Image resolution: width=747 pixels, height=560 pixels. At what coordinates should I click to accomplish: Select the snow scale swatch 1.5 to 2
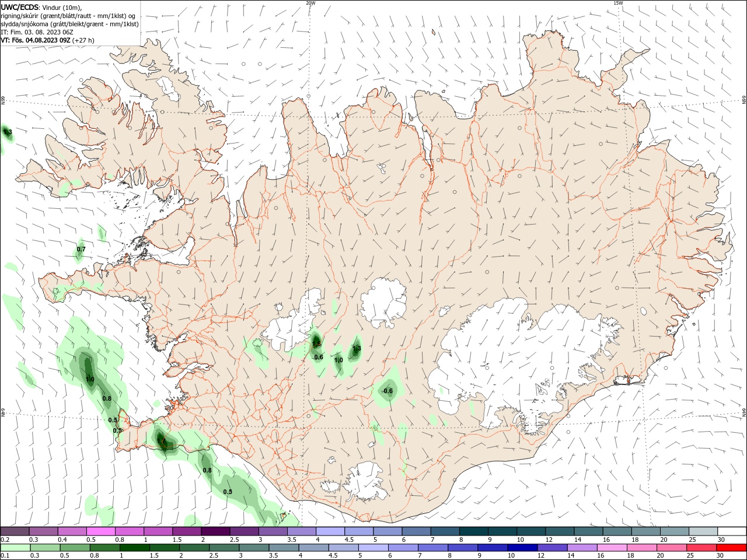pyautogui.click(x=187, y=531)
